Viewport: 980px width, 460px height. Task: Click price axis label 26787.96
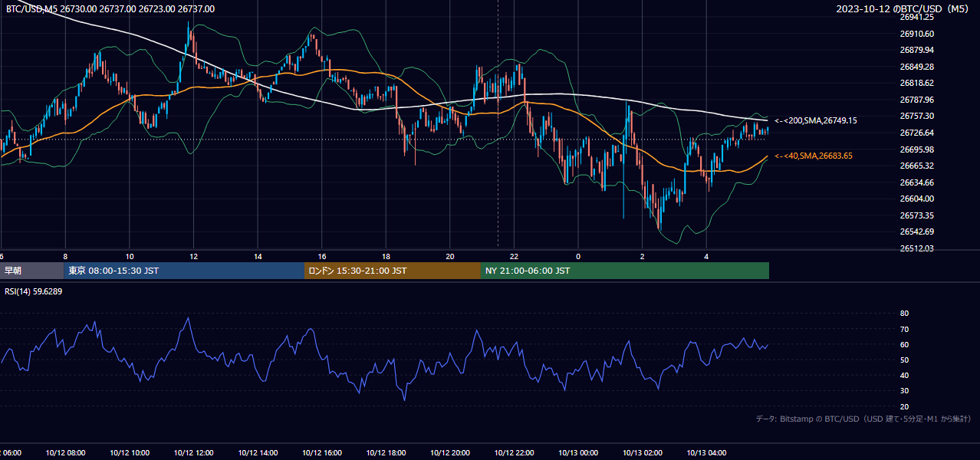(916, 100)
